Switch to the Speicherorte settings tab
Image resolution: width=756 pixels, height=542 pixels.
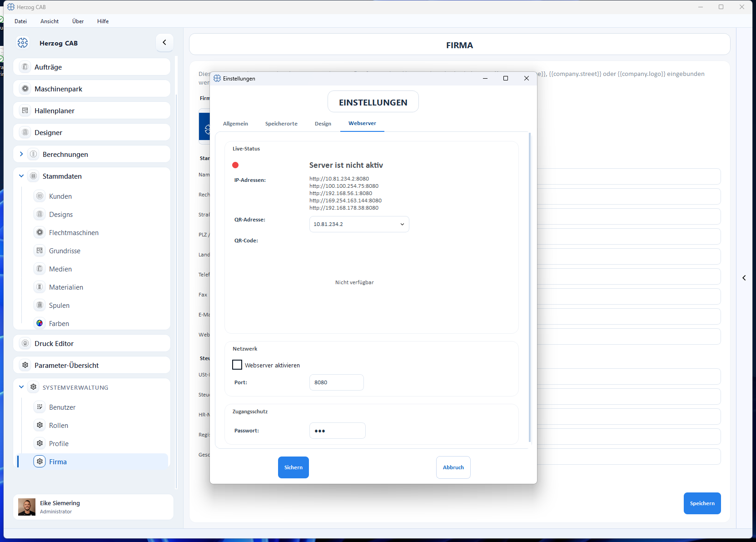281,124
